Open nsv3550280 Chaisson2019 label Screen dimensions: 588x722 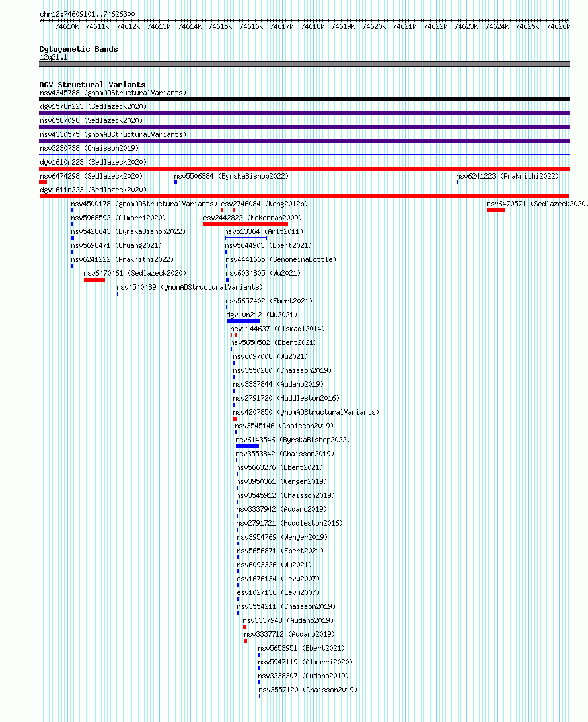(282, 370)
